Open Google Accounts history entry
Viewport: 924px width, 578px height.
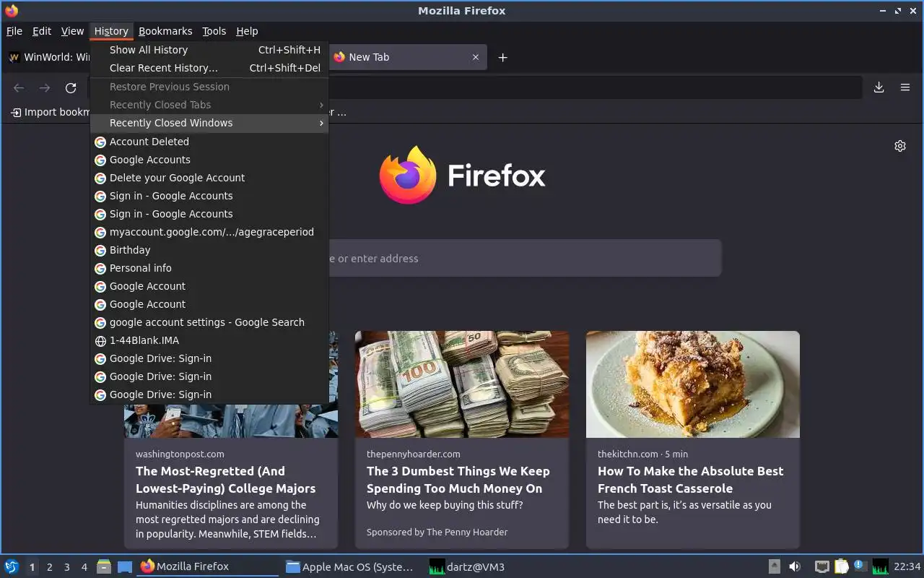[x=209, y=160]
